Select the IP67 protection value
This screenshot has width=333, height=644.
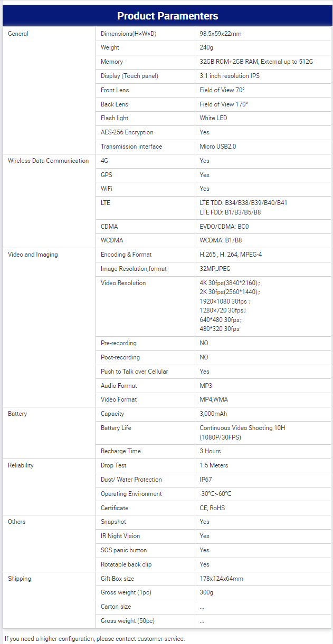[206, 480]
